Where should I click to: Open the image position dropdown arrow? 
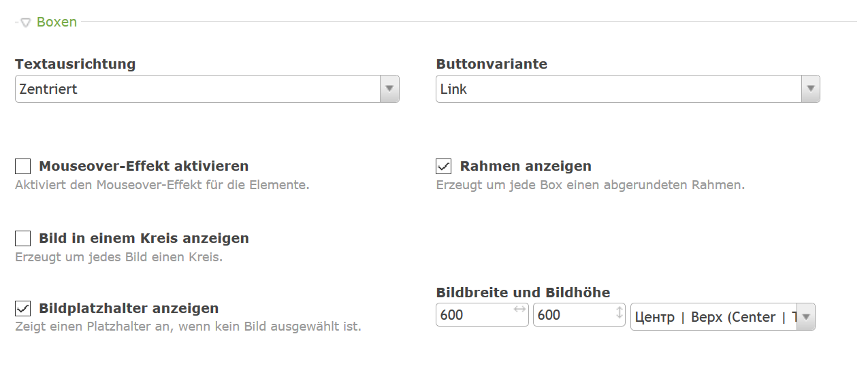[x=806, y=316]
